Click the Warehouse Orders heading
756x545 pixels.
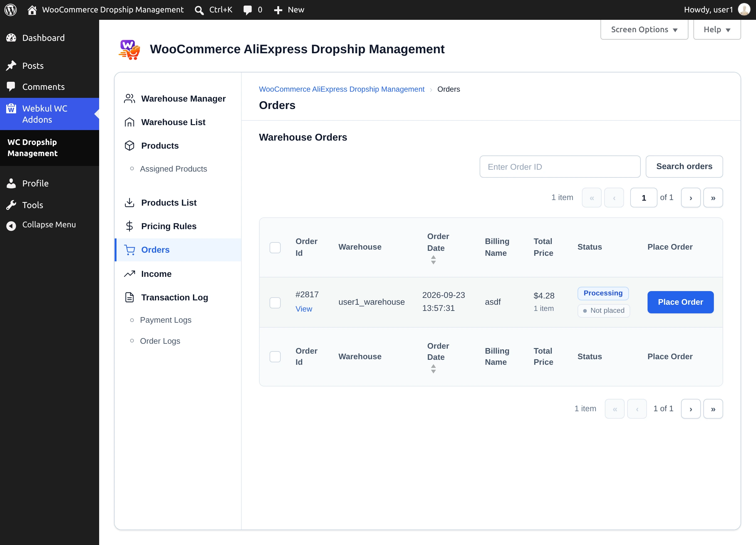point(303,137)
